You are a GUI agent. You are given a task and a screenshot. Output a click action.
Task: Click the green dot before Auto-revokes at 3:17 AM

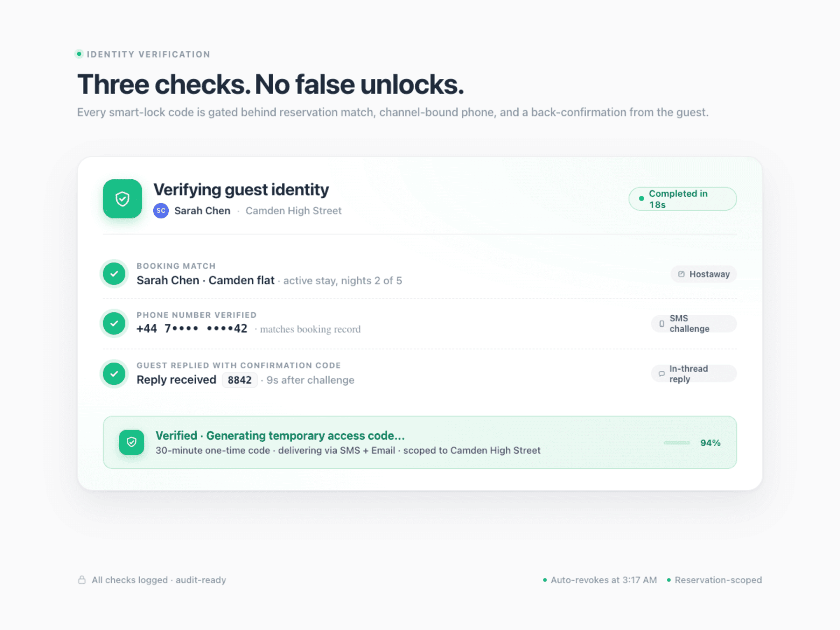(x=545, y=580)
